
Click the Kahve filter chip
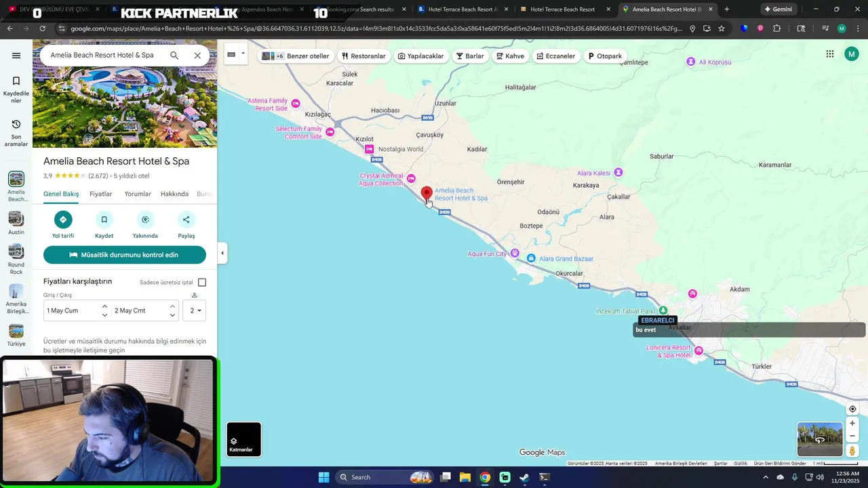[510, 56]
